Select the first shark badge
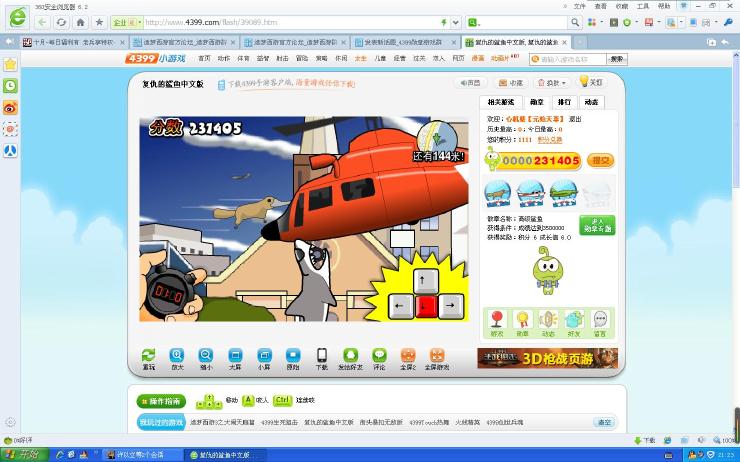This screenshot has width=740, height=462. click(497, 193)
